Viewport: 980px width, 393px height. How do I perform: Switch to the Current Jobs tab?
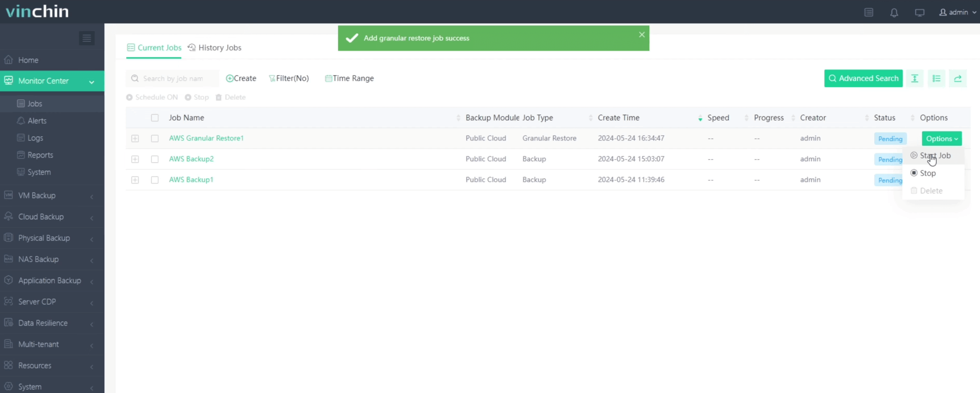pos(154,48)
